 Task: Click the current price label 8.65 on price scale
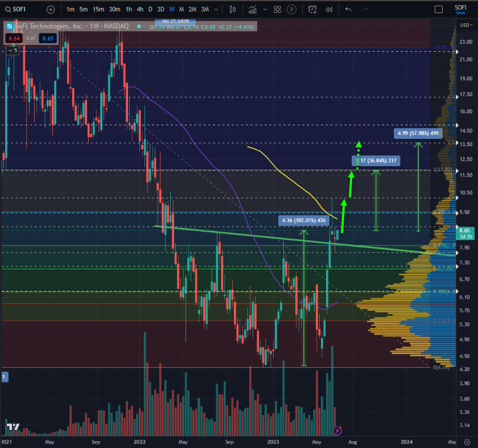tap(465, 233)
